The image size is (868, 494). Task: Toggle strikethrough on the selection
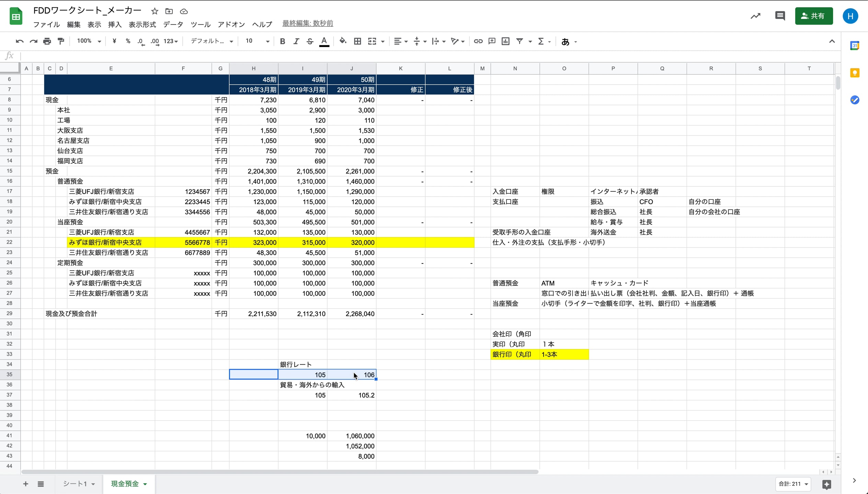click(x=309, y=41)
